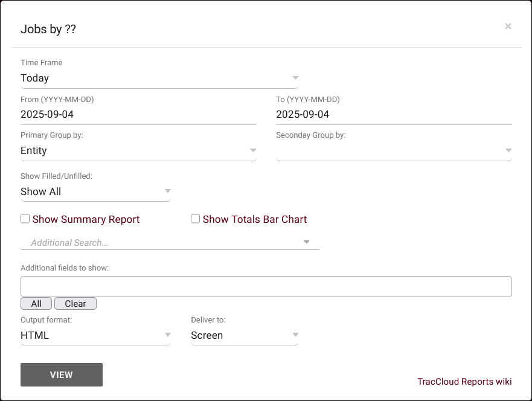Screen dimensions: 532x401
Task: Open the empty Seconday Group by dropdown
Action: 393,150
